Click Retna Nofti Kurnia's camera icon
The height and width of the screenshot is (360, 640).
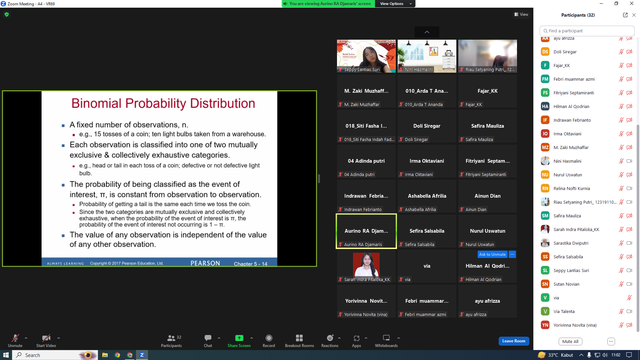point(629,189)
